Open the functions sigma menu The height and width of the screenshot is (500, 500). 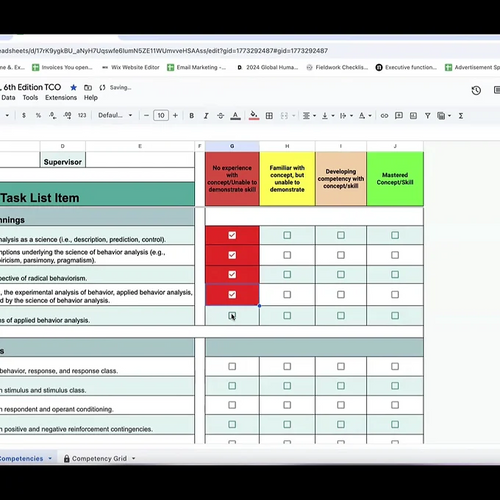(461, 115)
